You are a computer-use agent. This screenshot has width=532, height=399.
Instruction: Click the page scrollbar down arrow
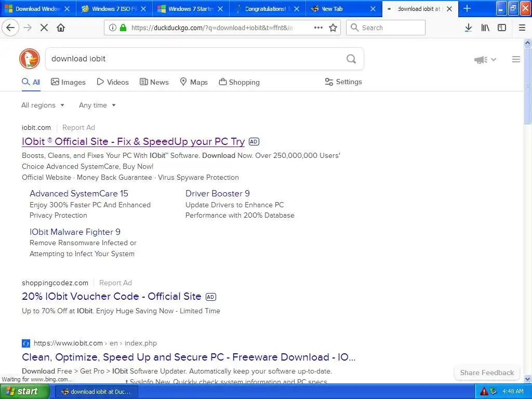coord(527,379)
